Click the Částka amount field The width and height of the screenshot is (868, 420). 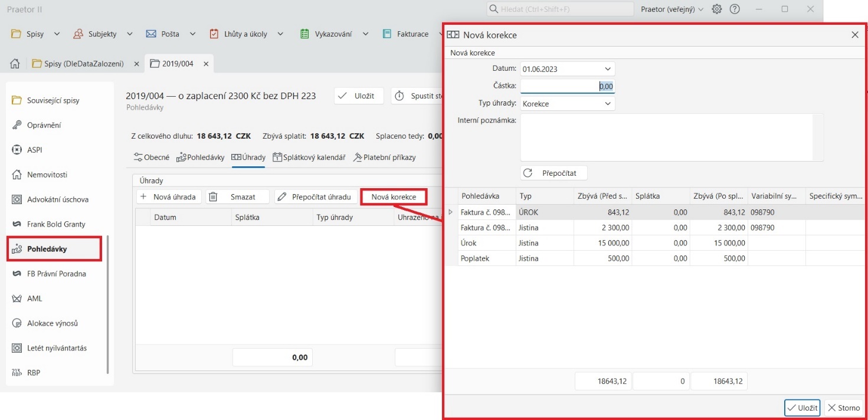567,86
